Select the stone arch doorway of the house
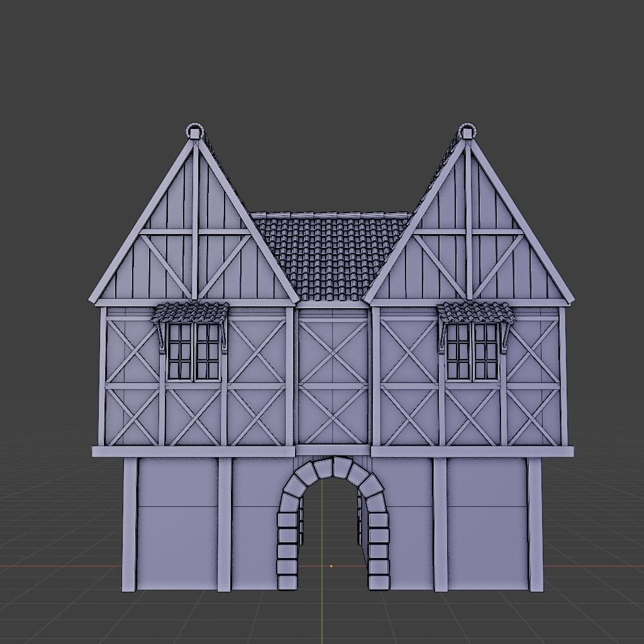 (x=333, y=524)
